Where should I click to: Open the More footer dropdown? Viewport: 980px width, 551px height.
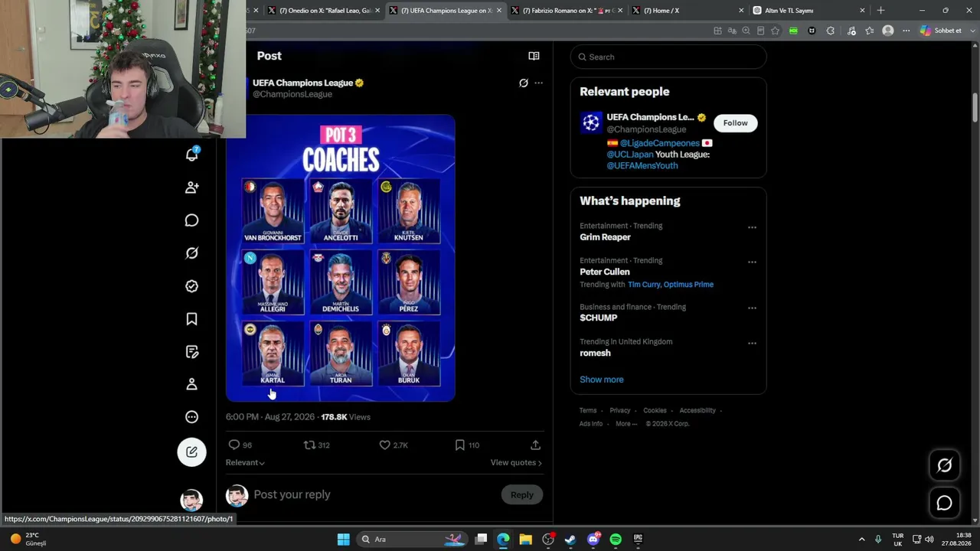(626, 424)
